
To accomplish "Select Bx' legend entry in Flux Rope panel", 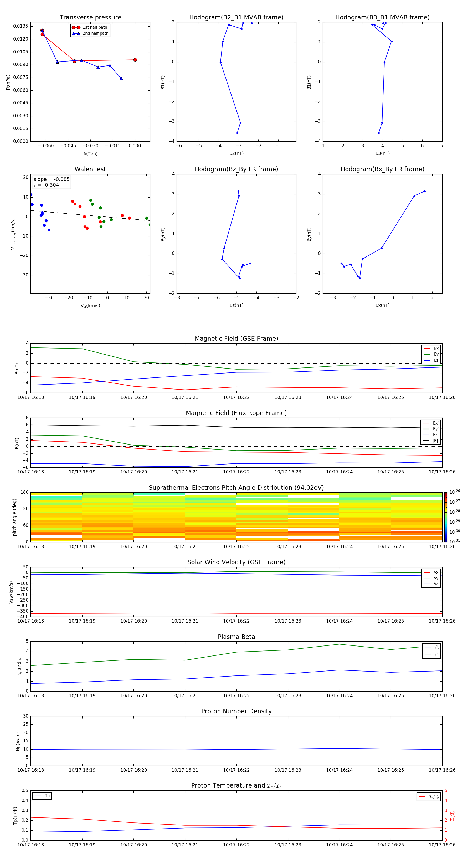I will click(431, 423).
